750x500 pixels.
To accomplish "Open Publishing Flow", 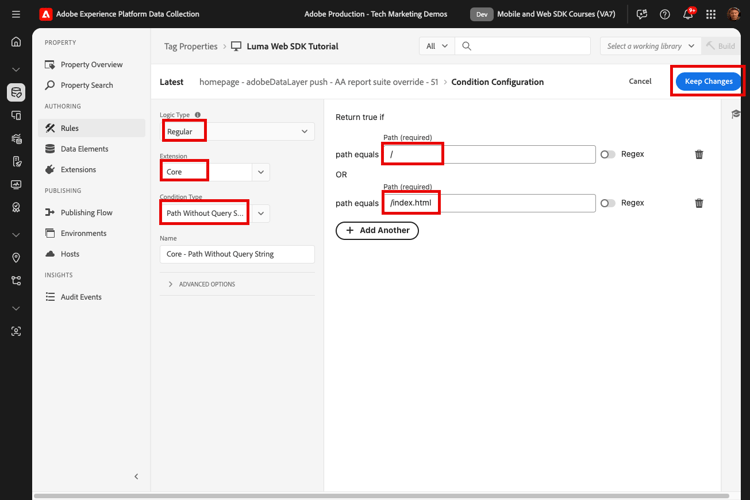I will point(91,212).
